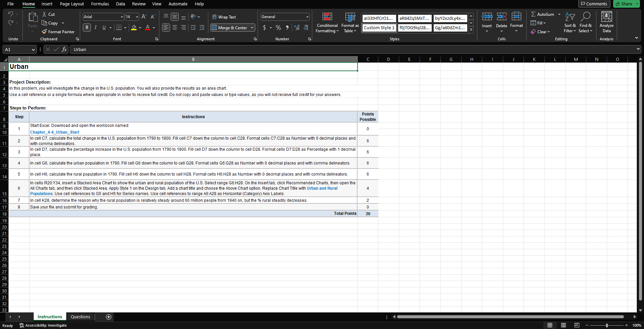Apply Percent Style formatting

[278, 28]
